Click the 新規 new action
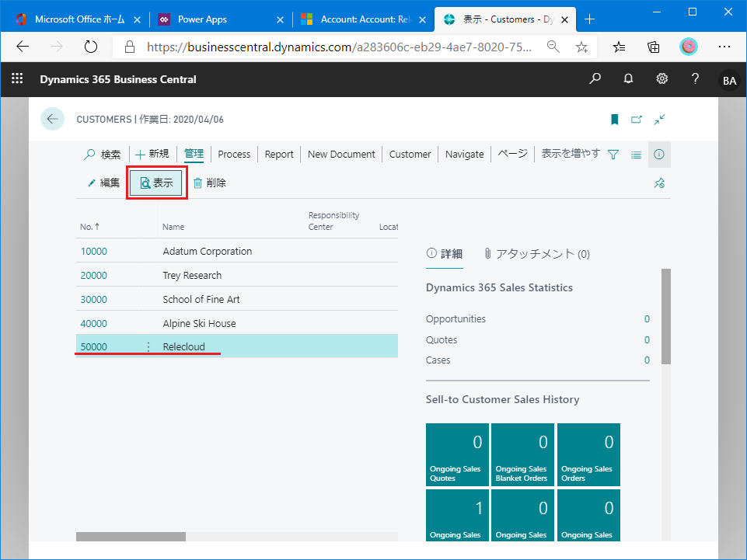Image resolution: width=747 pixels, height=560 pixels. [152, 154]
